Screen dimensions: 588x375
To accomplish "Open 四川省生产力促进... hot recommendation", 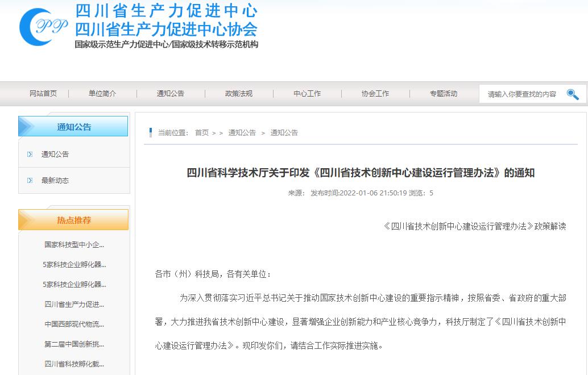I will [x=74, y=305].
